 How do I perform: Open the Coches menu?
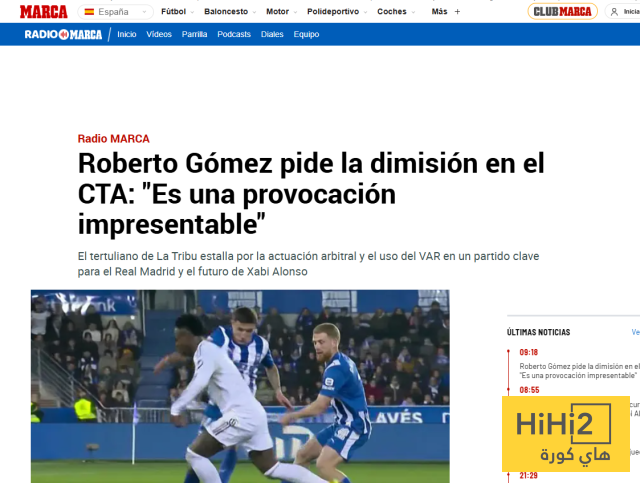point(397,12)
